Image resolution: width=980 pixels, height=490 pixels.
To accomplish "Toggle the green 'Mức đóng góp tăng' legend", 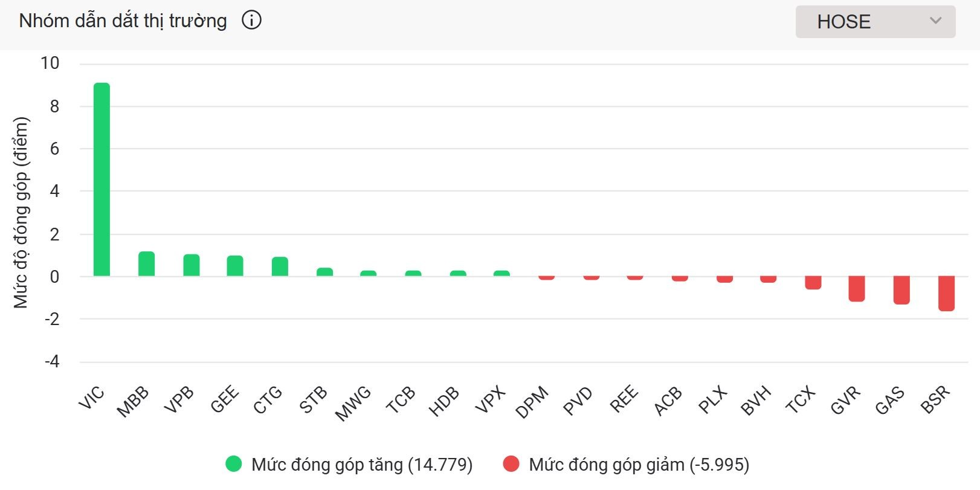I will (361, 464).
